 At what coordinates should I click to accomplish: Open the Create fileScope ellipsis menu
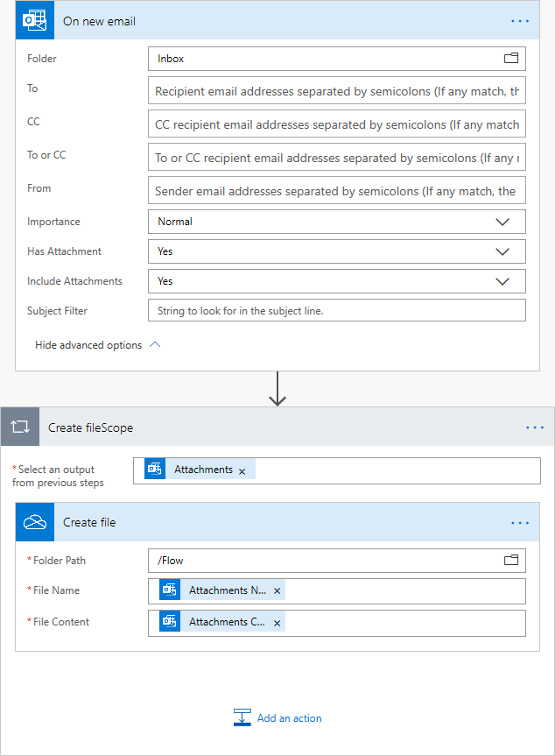tap(535, 427)
